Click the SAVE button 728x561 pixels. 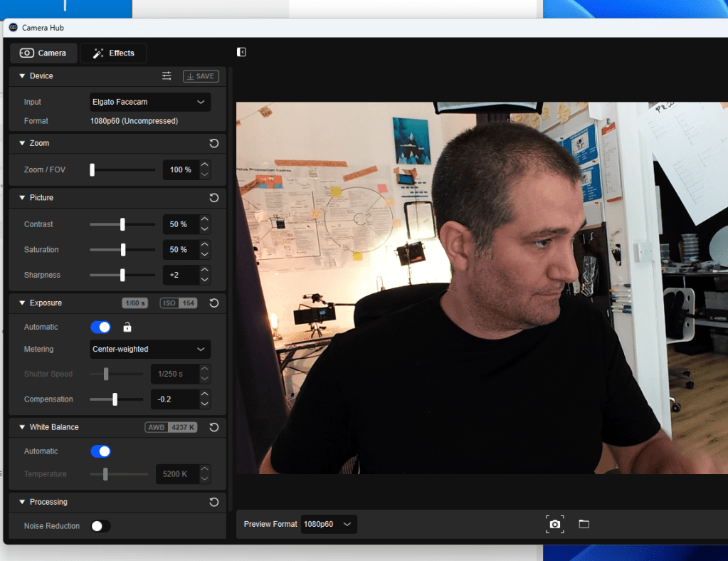click(201, 76)
